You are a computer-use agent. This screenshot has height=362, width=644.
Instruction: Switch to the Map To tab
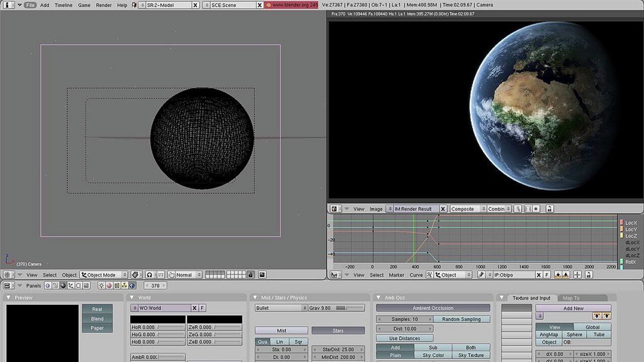571,298
